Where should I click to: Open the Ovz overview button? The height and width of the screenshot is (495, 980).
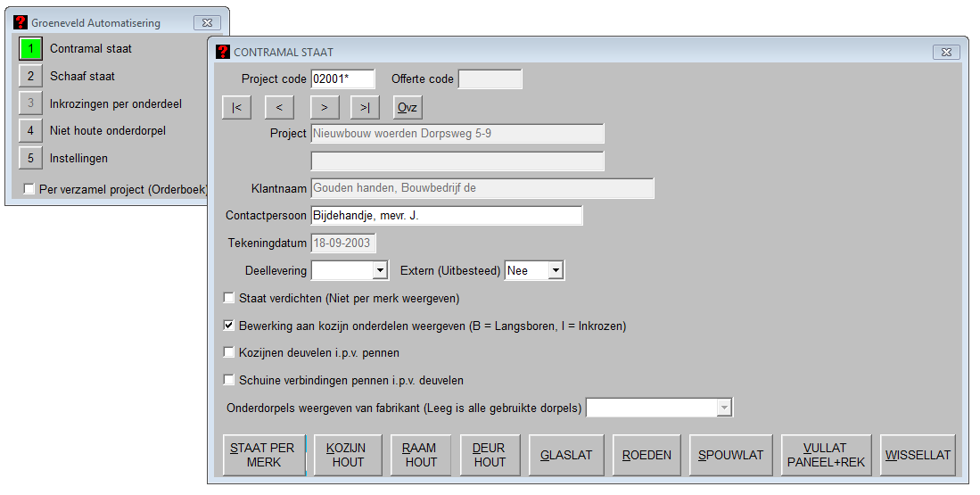[x=408, y=108]
